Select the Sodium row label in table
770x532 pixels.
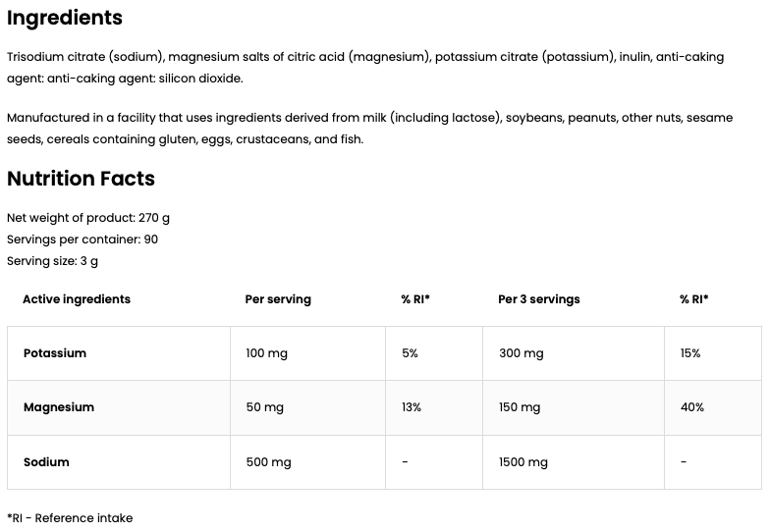click(46, 462)
